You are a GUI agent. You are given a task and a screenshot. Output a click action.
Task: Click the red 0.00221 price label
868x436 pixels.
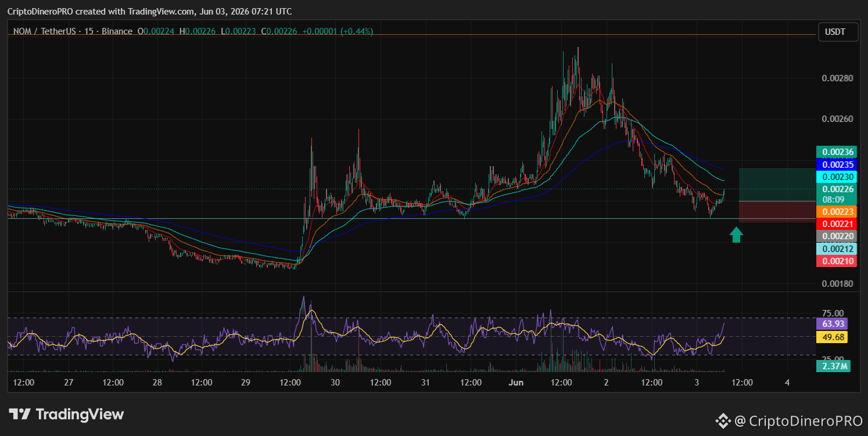(837, 224)
